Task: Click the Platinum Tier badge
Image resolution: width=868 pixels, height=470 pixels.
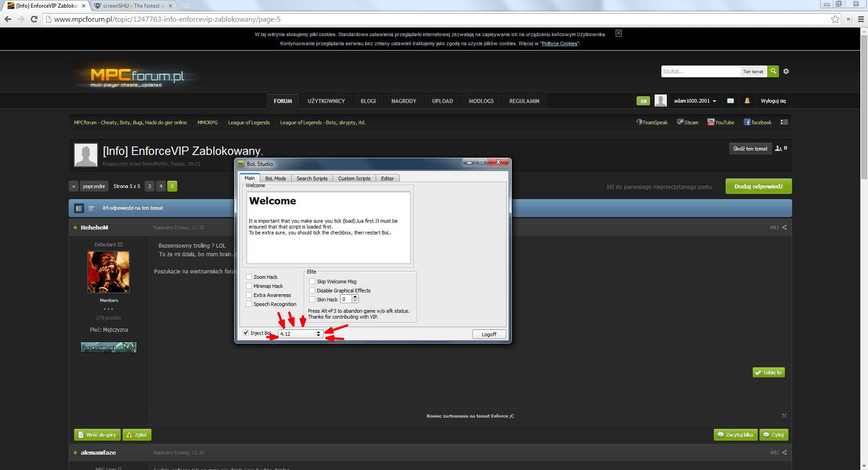Action: (x=108, y=347)
